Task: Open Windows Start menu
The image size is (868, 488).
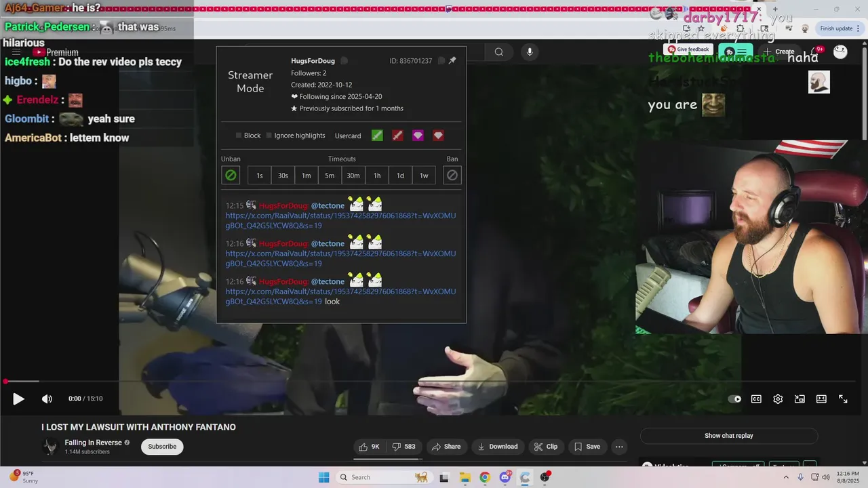Action: tap(323, 477)
